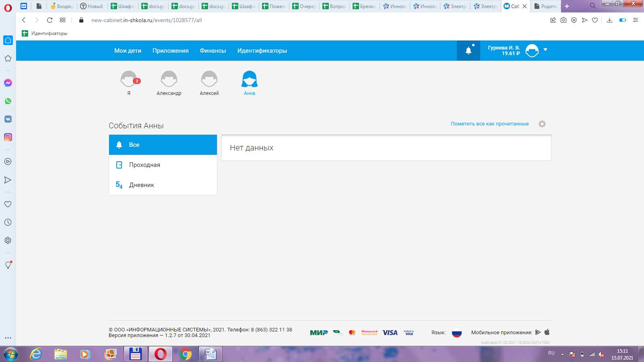This screenshot has height=362, width=644.
Task: Click the sidebar lightbulb suggestions icon
Action: pyautogui.click(x=8, y=265)
